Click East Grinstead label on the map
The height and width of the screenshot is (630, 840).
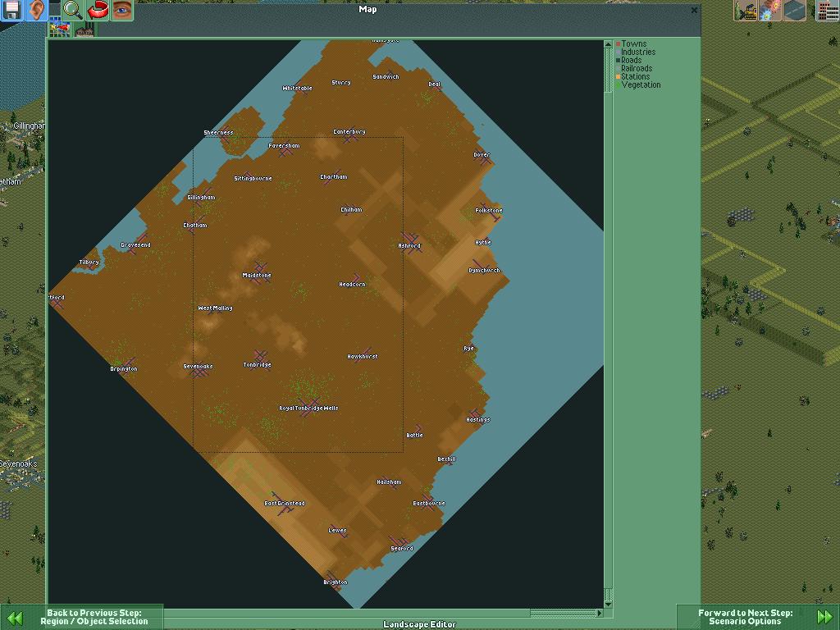(x=285, y=504)
